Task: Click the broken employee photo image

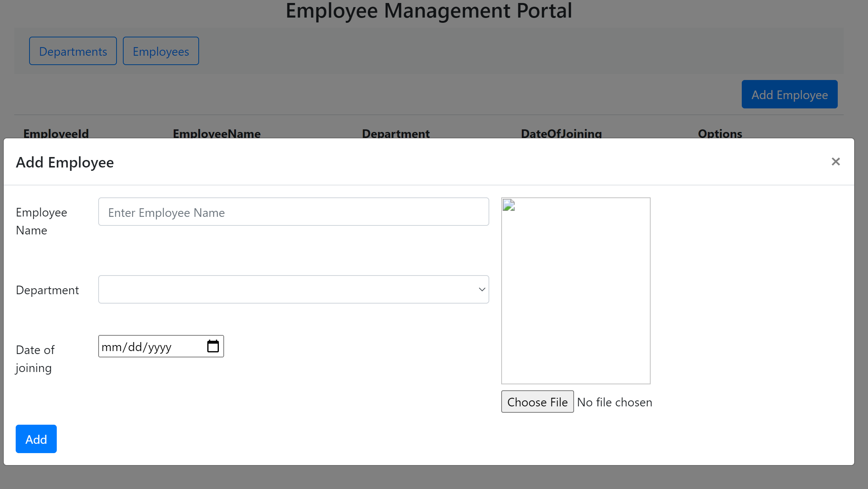Action: pyautogui.click(x=576, y=290)
